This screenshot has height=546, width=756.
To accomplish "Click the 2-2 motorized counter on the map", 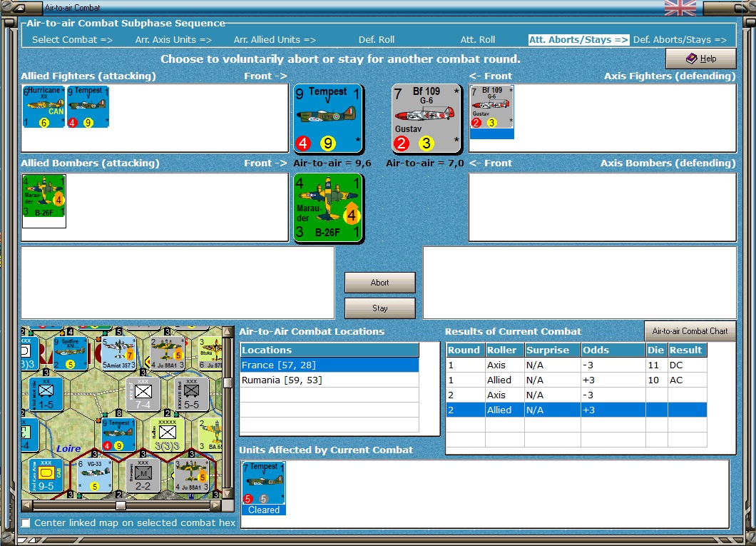I will tap(143, 475).
